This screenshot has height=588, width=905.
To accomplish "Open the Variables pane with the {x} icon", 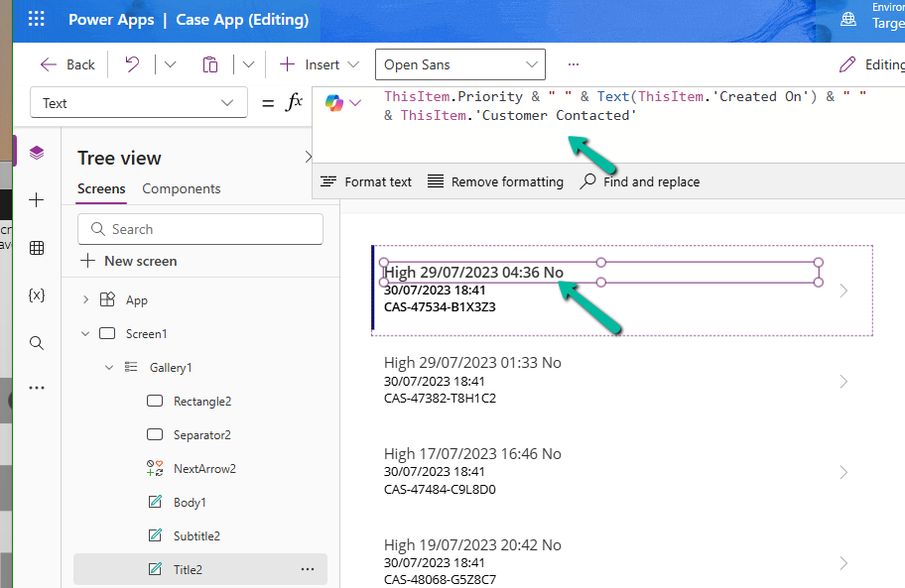I will [37, 294].
